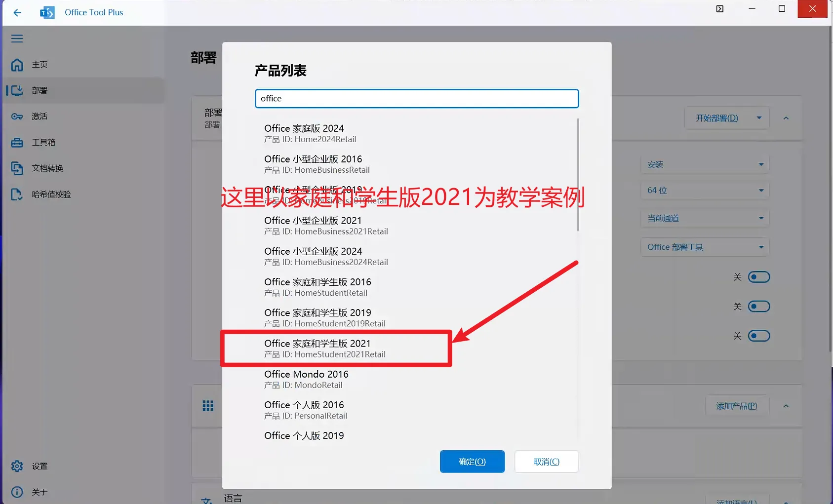
Task: Click the products grid icon
Action: coord(208,406)
